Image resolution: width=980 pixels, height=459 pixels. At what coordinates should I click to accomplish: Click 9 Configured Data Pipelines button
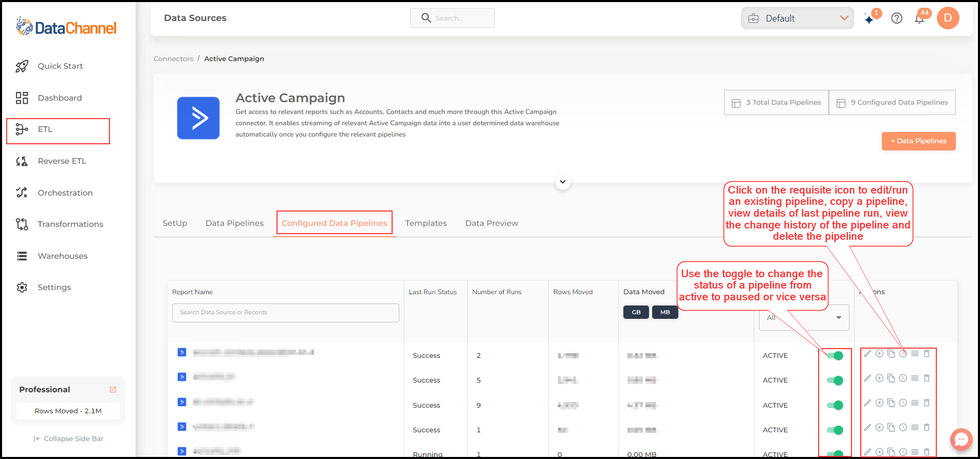pos(892,103)
